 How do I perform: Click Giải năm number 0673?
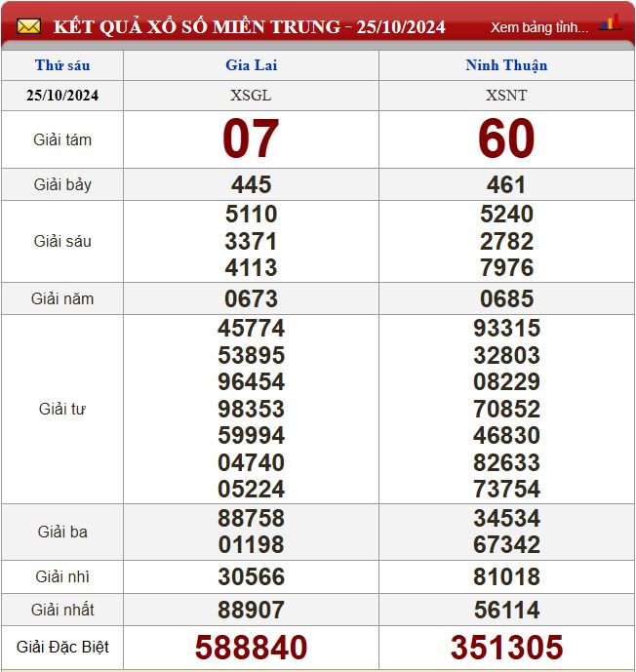pyautogui.click(x=251, y=298)
